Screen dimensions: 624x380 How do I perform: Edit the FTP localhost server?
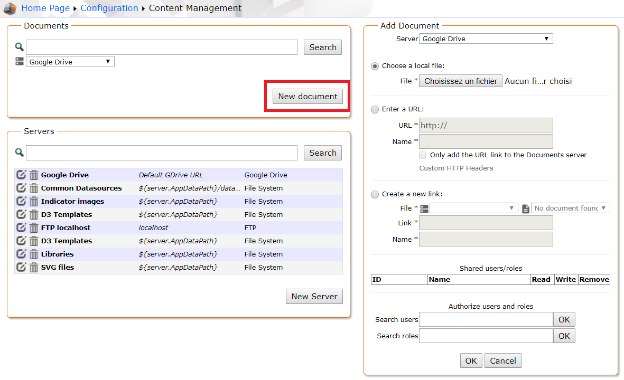pyautogui.click(x=21, y=227)
